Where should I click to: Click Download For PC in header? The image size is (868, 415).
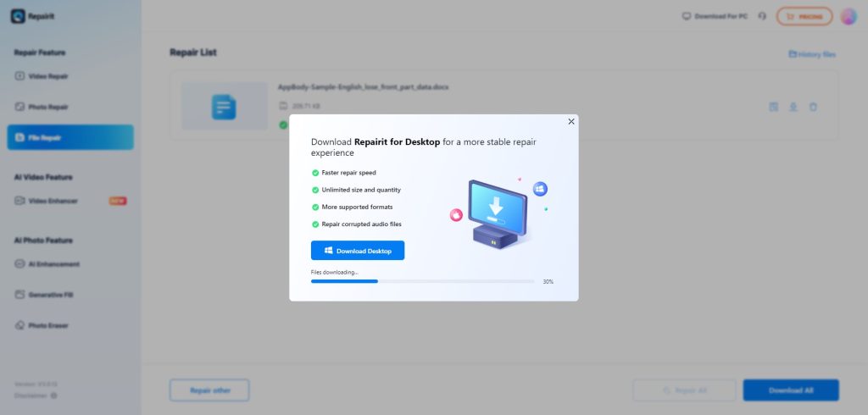(715, 16)
